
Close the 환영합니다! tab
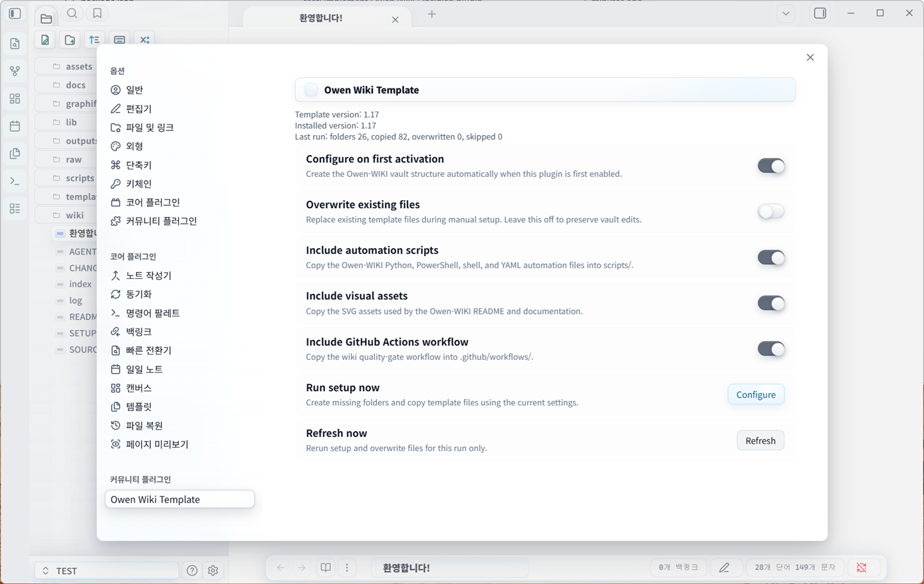tap(396, 19)
